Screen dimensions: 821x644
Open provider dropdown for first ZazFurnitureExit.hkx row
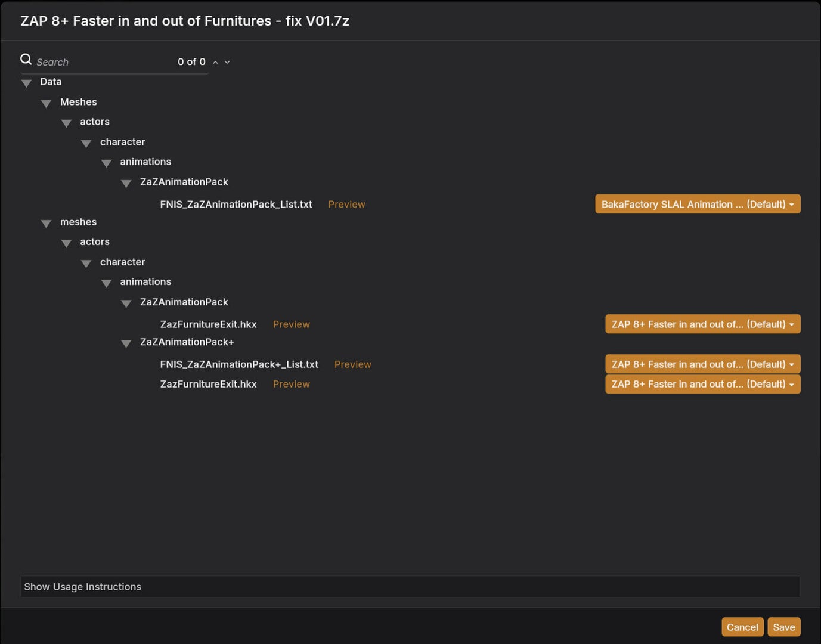click(703, 324)
